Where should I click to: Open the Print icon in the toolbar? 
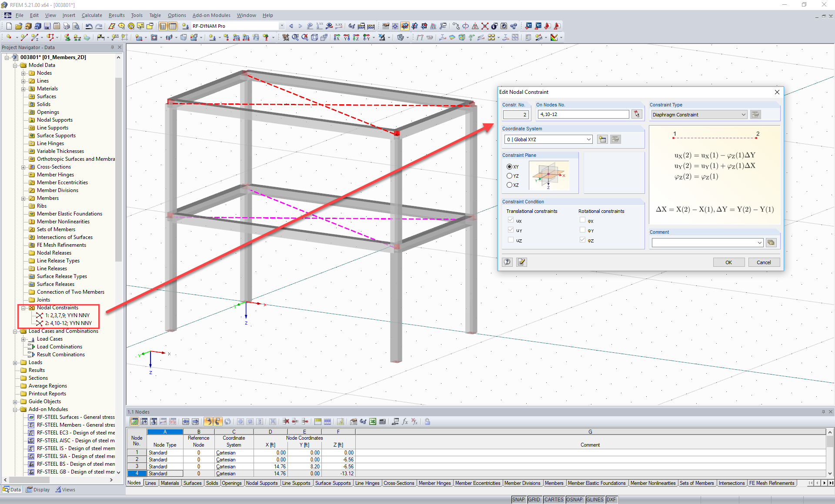point(67,26)
